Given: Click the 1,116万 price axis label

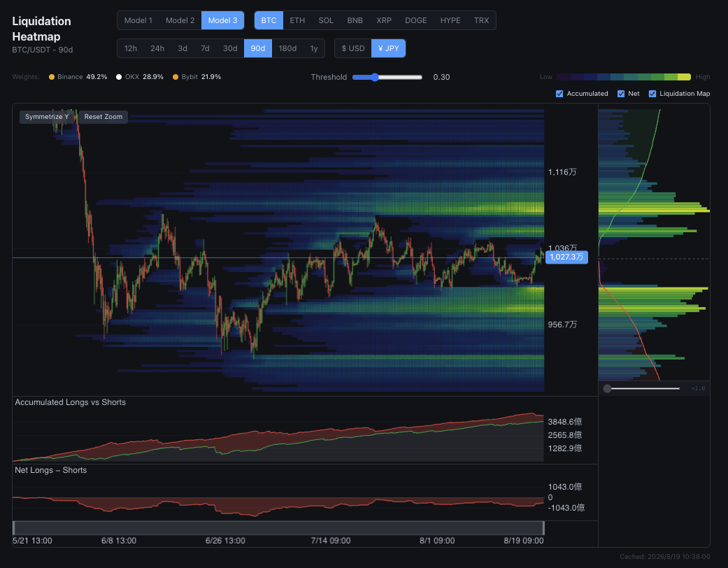Looking at the screenshot, I should (562, 172).
